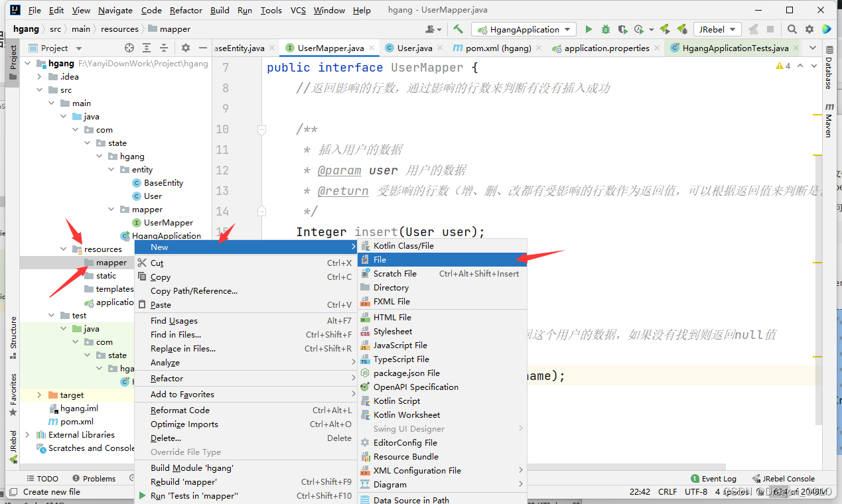Open the TODO panel
The image size is (842, 504).
(x=42, y=478)
